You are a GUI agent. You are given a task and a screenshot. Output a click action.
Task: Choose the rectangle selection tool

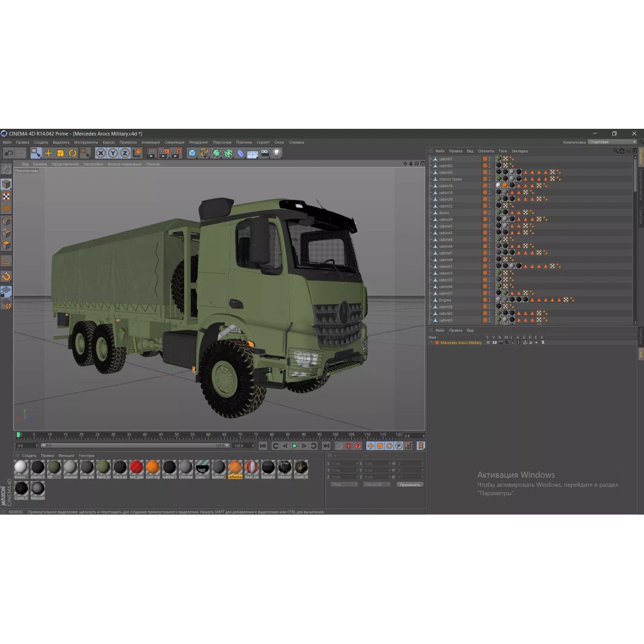(x=36, y=153)
